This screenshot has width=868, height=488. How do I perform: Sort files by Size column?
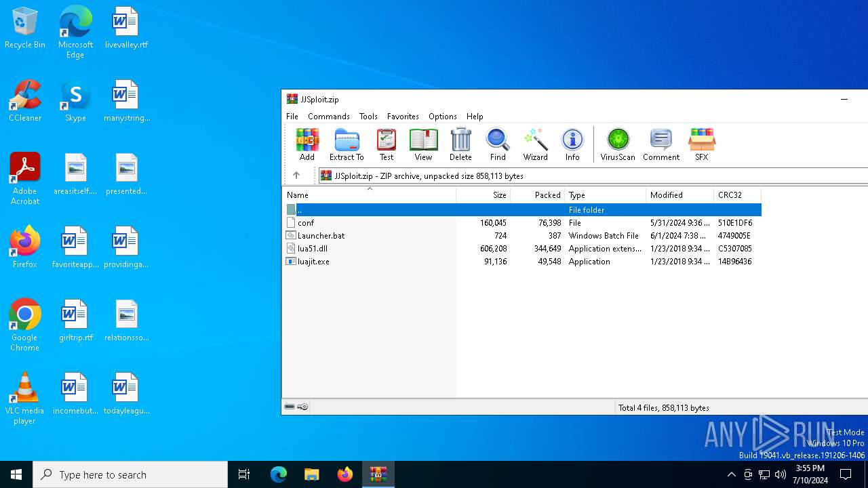(484, 195)
